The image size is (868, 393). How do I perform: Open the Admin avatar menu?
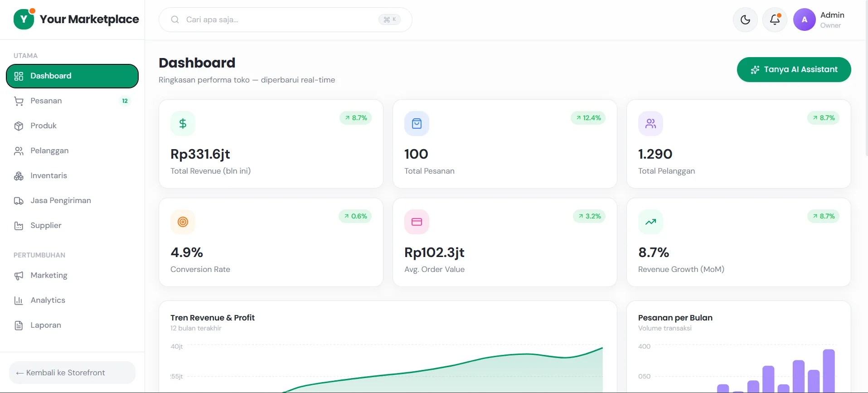point(804,19)
